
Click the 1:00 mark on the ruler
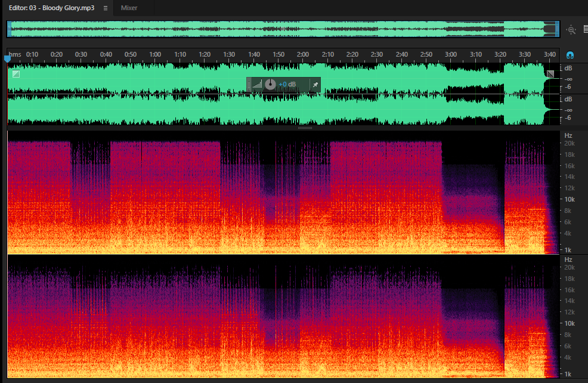click(155, 54)
